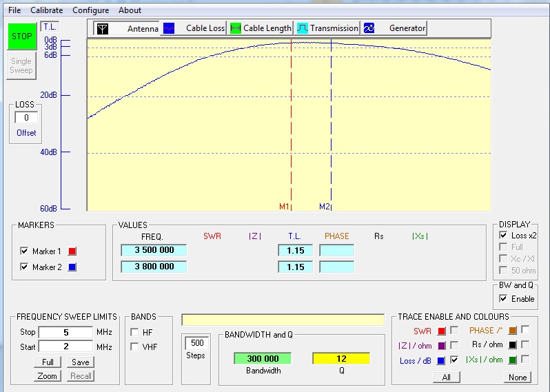The width and height of the screenshot is (550, 392).
Task: Click the Stop frequency input field
Action: click(65, 333)
